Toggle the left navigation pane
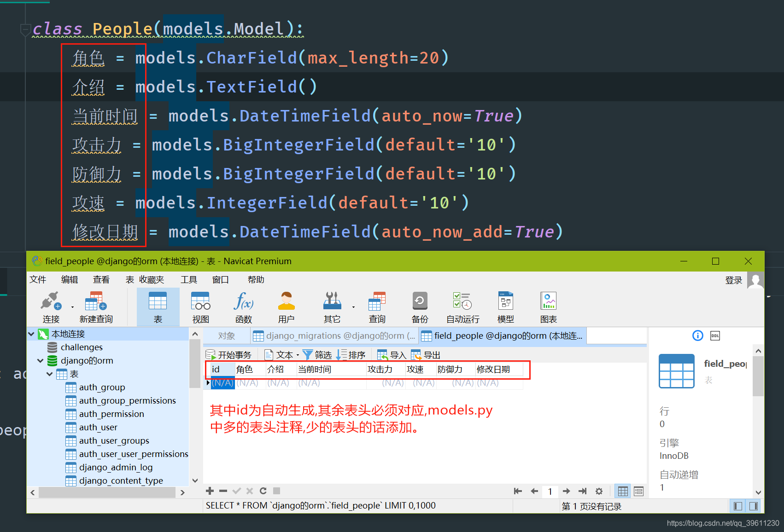The image size is (784, 532). [738, 506]
